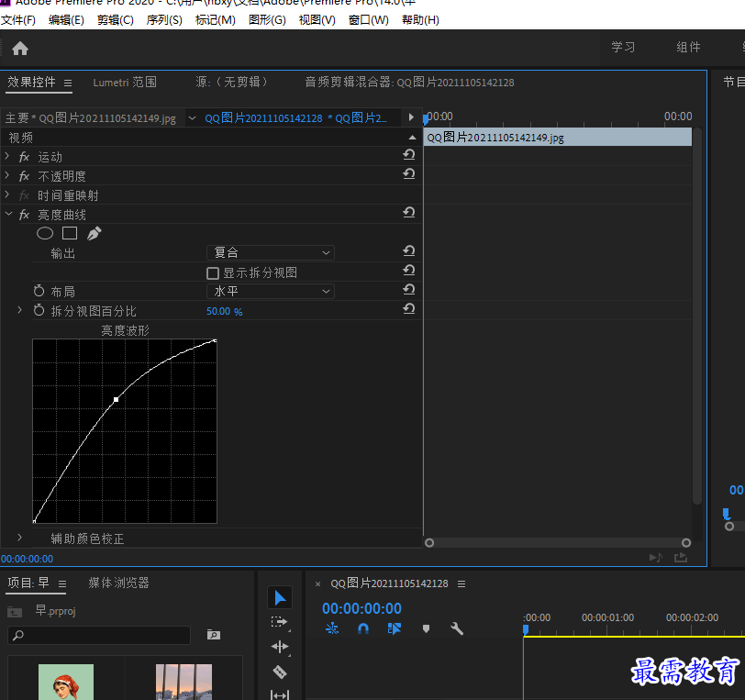The image size is (745, 700).
Task: Enable the 显示拆分视图 checkbox
Action: (x=213, y=273)
